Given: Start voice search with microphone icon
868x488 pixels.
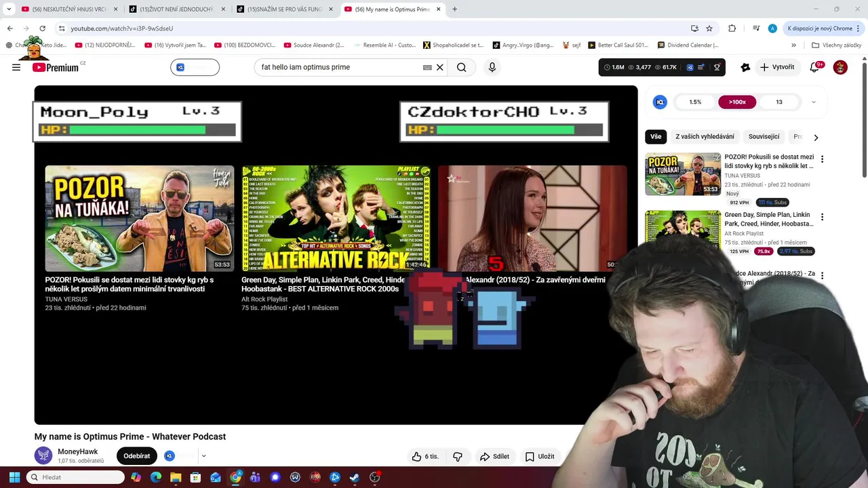Looking at the screenshot, I should (x=492, y=67).
